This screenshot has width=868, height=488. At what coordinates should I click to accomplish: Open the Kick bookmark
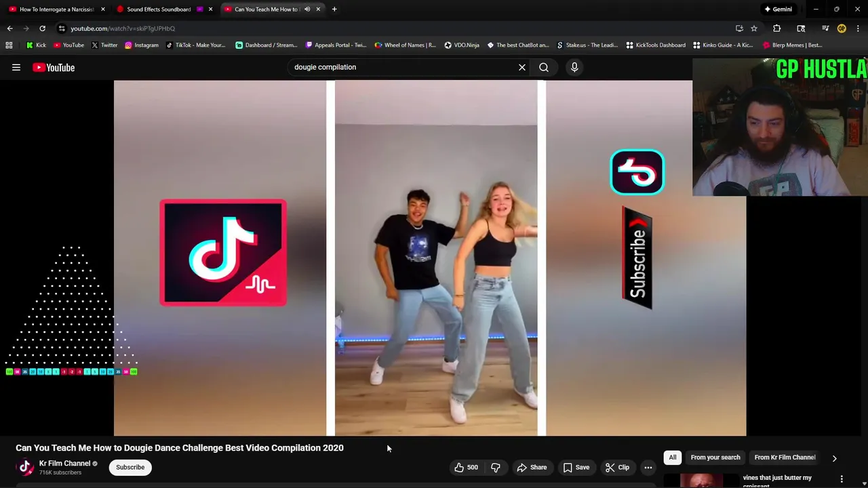pyautogui.click(x=37, y=45)
